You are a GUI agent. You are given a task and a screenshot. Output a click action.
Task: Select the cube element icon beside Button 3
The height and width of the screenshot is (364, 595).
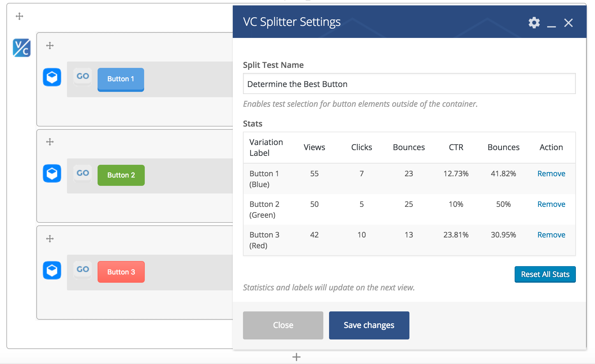click(x=52, y=270)
